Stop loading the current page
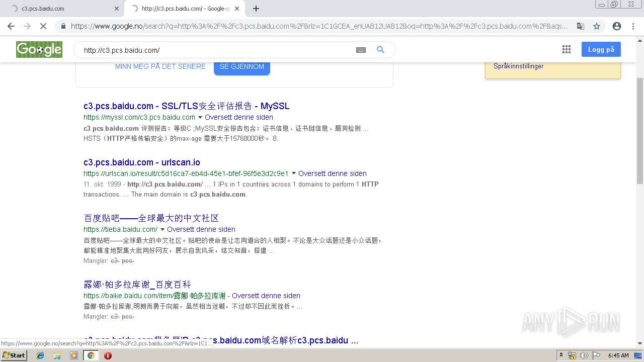 pyautogui.click(x=43, y=26)
